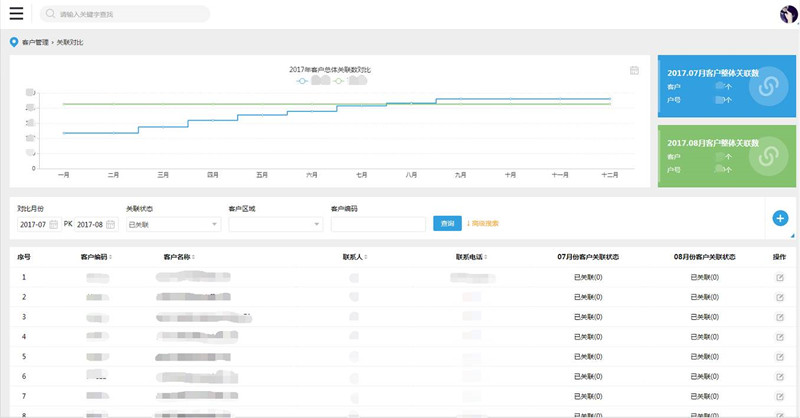Open the action icon for row 1
This screenshot has height=418, width=800.
[x=779, y=277]
